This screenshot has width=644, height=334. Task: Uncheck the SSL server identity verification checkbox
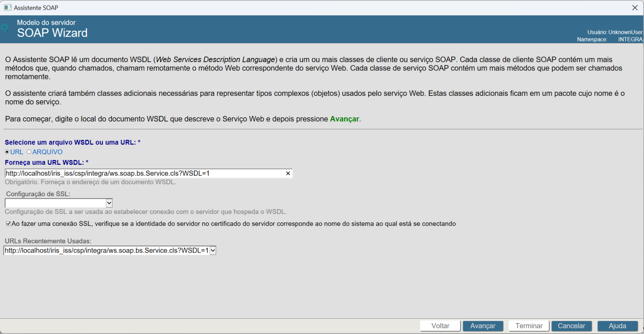coord(8,224)
